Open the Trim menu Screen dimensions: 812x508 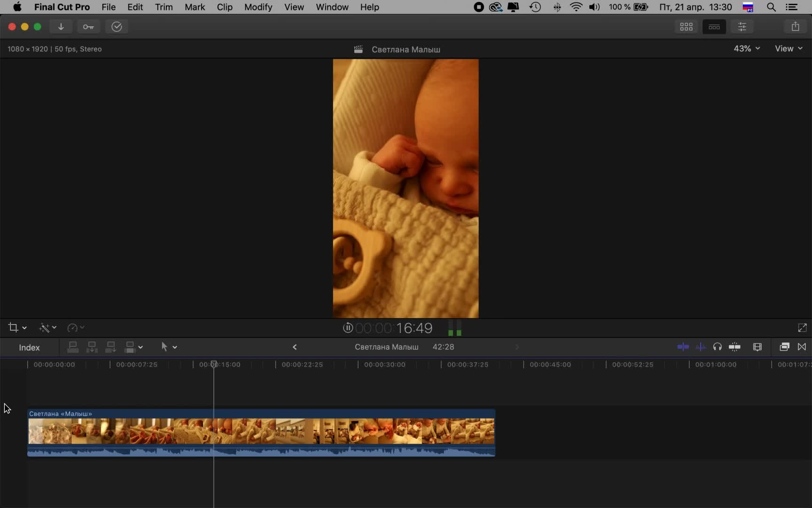pos(164,7)
